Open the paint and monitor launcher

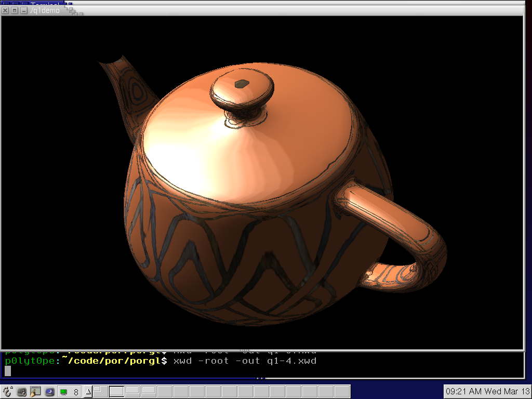coord(35,392)
